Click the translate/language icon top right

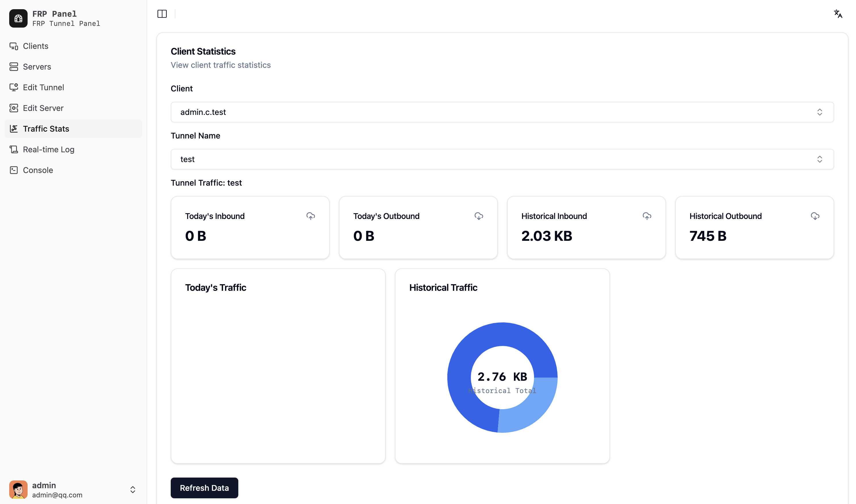click(838, 13)
